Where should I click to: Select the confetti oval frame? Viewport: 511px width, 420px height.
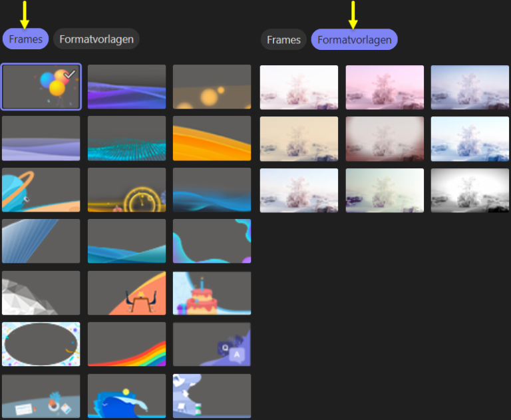tap(41, 344)
